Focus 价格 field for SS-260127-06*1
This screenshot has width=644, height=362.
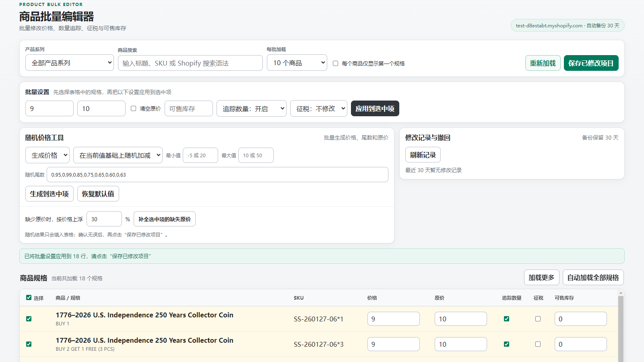click(x=394, y=319)
